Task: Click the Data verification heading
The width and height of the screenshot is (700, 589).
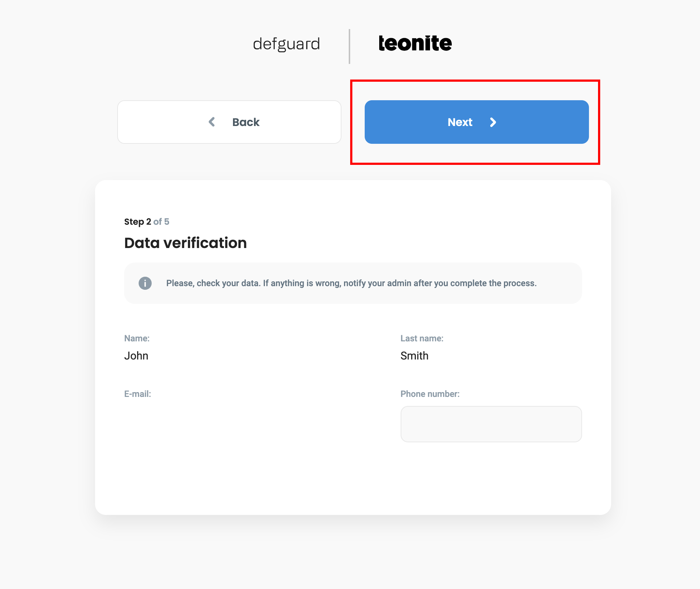Action: pyautogui.click(x=185, y=243)
